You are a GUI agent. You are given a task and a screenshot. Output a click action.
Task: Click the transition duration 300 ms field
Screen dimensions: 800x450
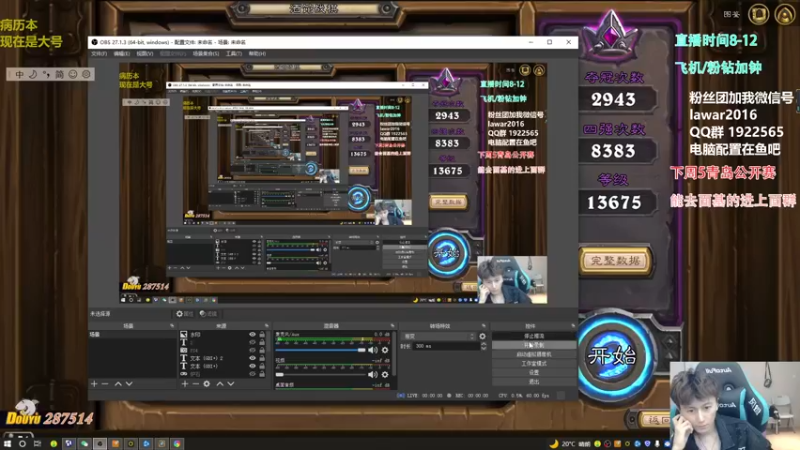(x=445, y=346)
